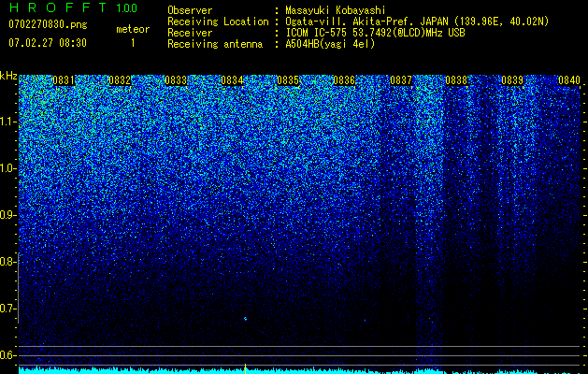Screen dimensions: 588x374
Task: Click the 0.8 kHz axis label
Action: (8, 262)
